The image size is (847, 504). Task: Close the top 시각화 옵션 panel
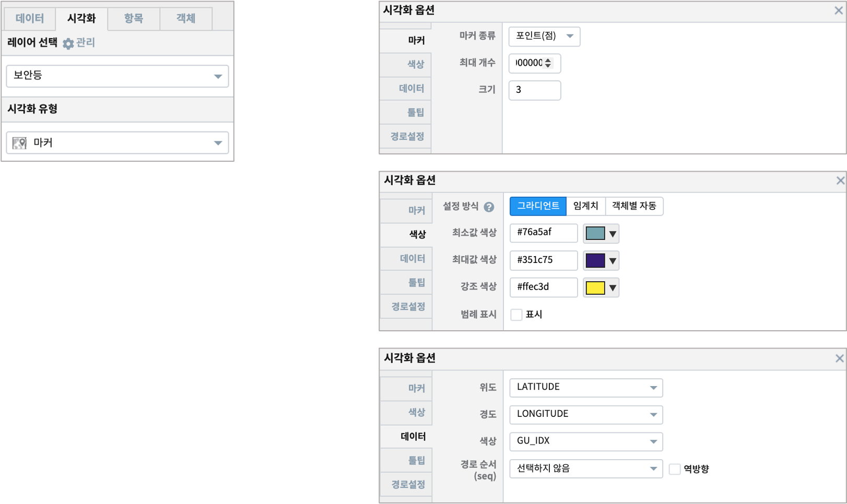click(839, 10)
